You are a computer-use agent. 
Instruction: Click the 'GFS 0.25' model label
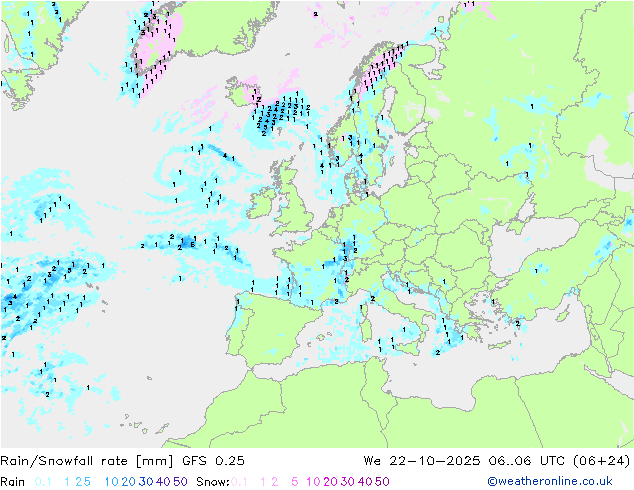click(213, 461)
